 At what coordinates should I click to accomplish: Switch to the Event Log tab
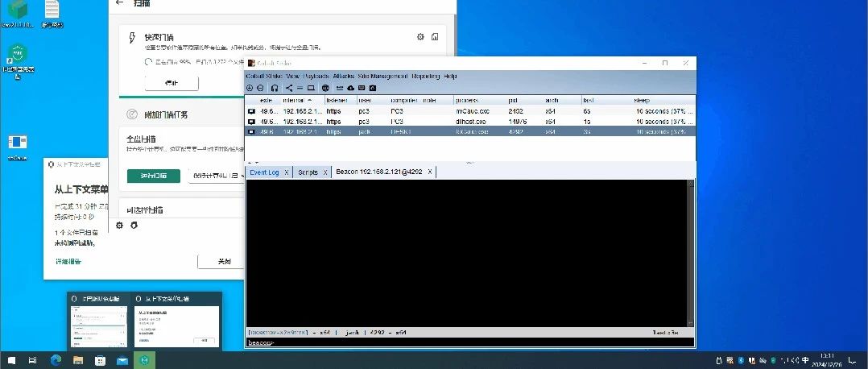pos(265,172)
